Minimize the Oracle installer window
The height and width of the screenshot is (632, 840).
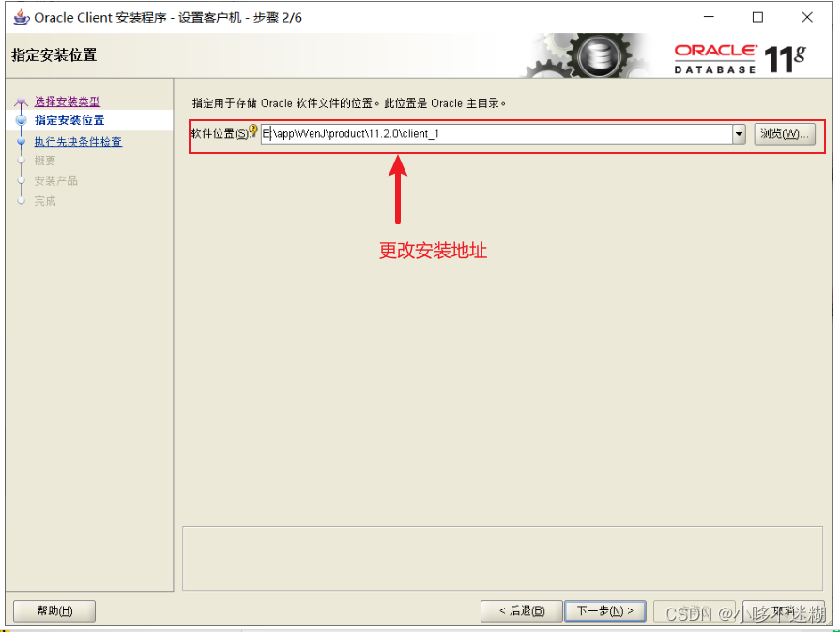(x=710, y=16)
